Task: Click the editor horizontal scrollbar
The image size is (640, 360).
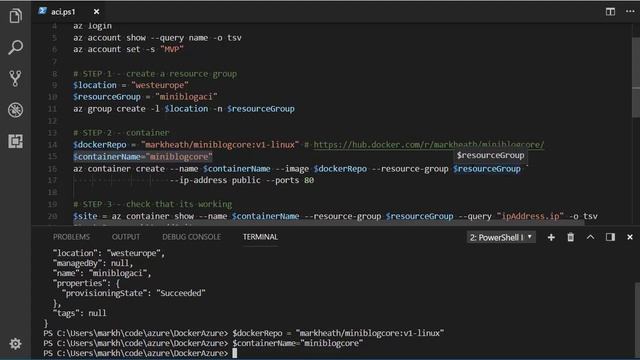Action: pyautogui.click(x=329, y=224)
